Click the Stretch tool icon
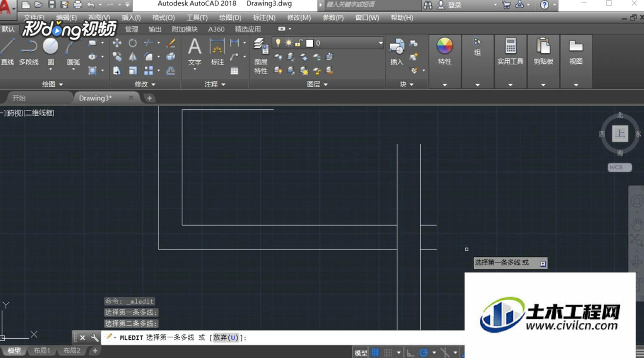 (x=117, y=70)
